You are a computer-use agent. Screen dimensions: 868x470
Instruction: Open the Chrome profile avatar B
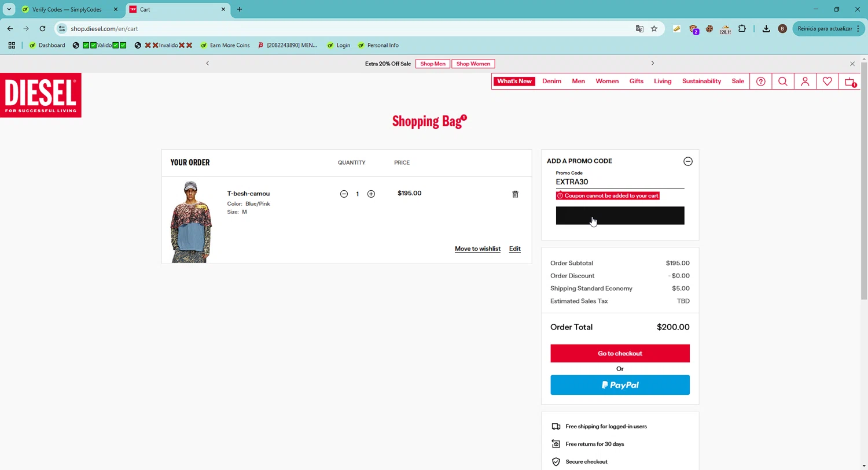(782, 28)
